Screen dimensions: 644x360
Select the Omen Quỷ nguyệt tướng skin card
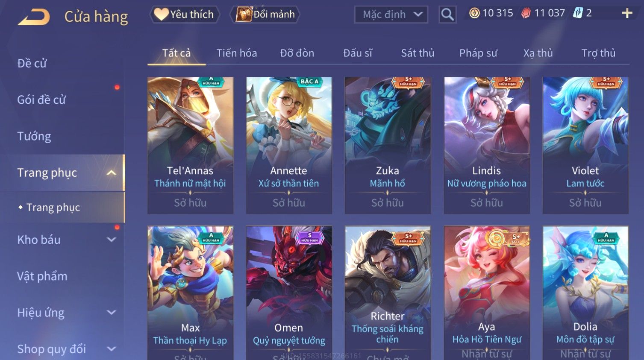pos(289,293)
